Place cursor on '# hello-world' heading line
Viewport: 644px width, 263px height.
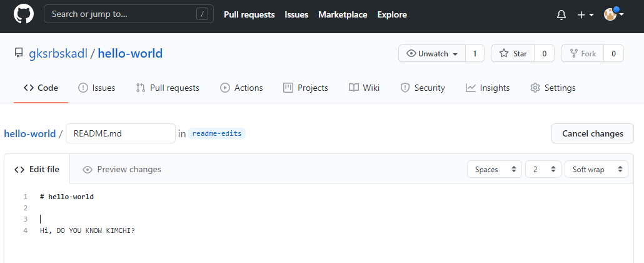(x=67, y=197)
